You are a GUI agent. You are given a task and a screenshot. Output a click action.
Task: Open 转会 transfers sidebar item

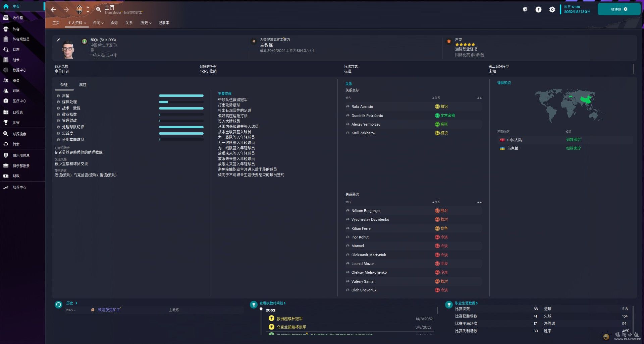click(22, 144)
